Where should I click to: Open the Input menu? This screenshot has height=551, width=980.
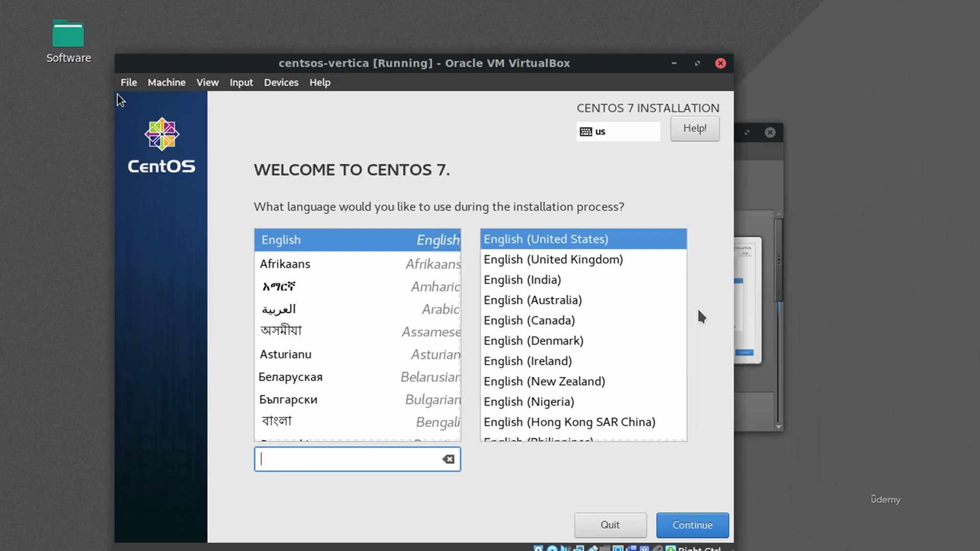[241, 82]
